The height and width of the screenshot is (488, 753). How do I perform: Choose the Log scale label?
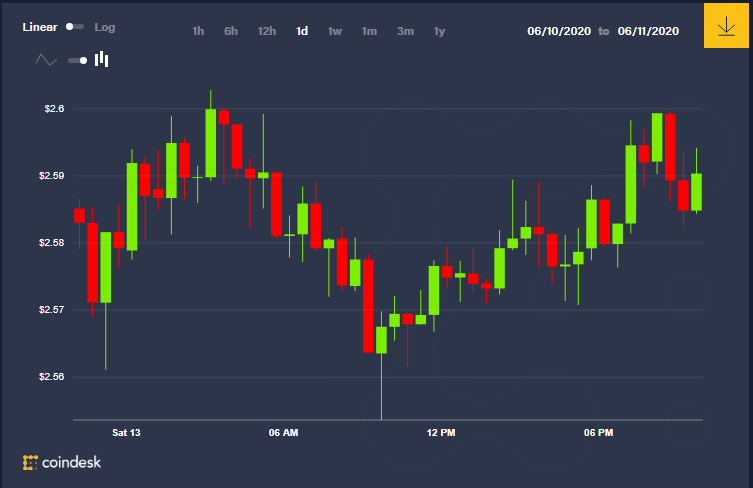click(105, 27)
